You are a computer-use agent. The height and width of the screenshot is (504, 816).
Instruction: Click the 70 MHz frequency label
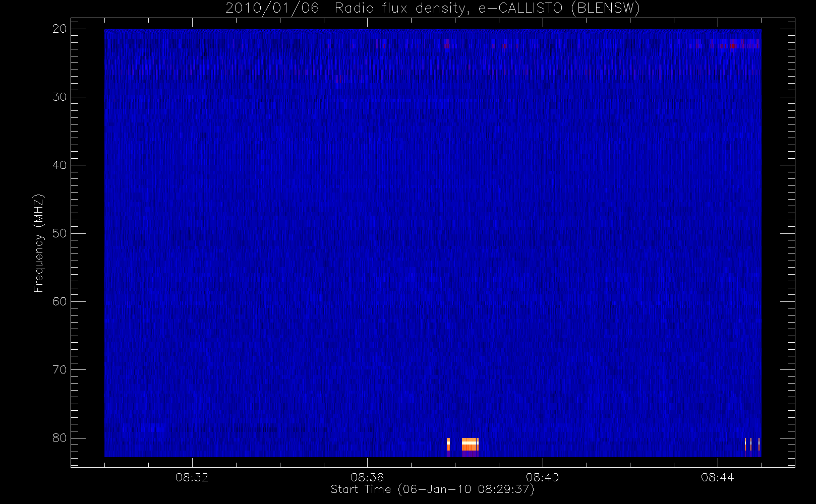point(60,369)
